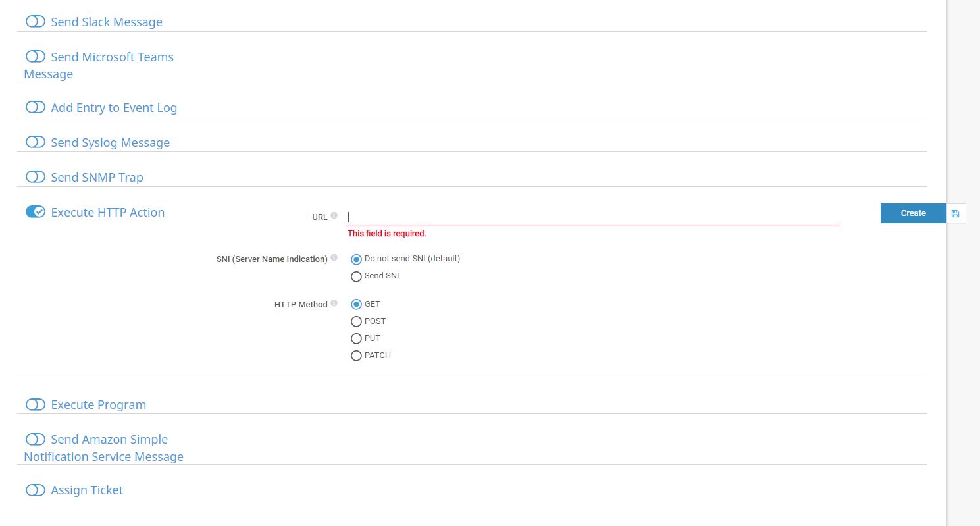Turn on the Assign Ticket toggle

coord(36,490)
